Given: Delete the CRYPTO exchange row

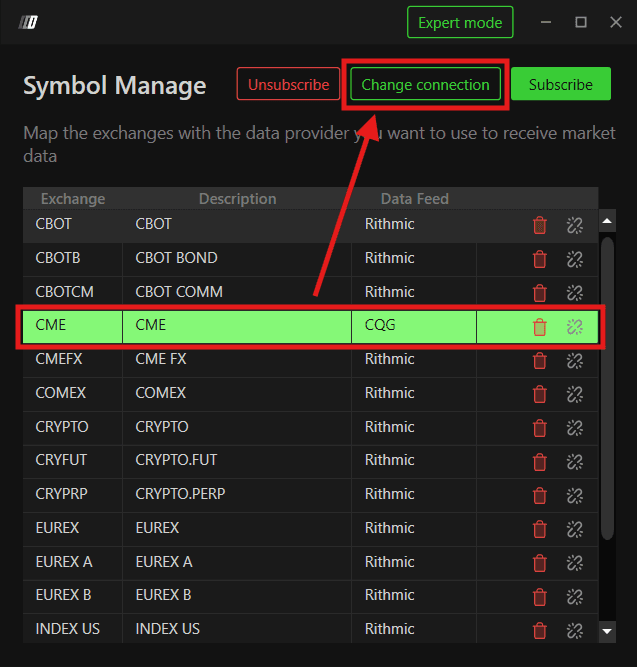Looking at the screenshot, I should pyautogui.click(x=540, y=428).
